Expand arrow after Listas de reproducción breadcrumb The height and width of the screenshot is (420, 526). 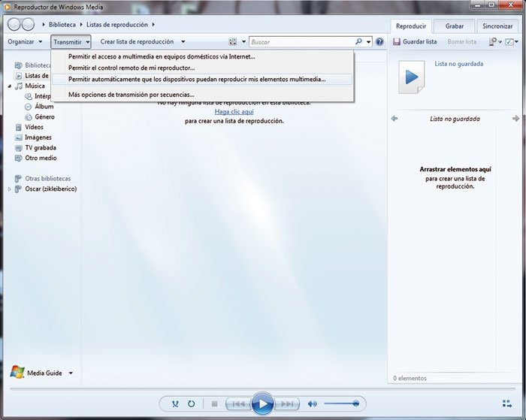tap(153, 25)
